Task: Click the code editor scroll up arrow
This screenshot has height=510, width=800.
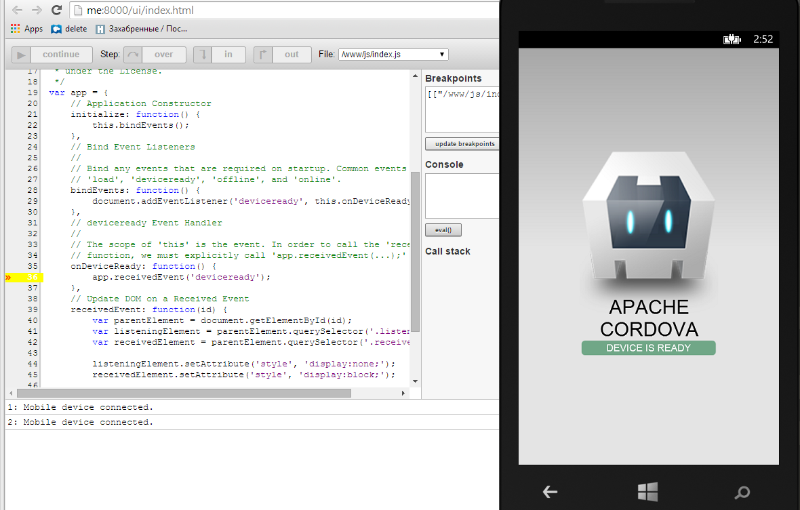Action: (415, 76)
